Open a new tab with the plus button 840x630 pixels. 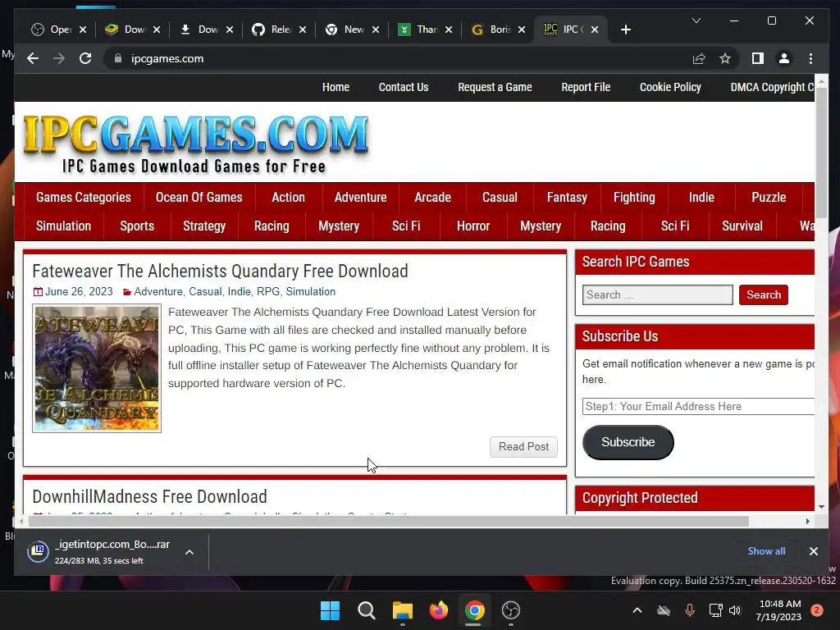[626, 30]
